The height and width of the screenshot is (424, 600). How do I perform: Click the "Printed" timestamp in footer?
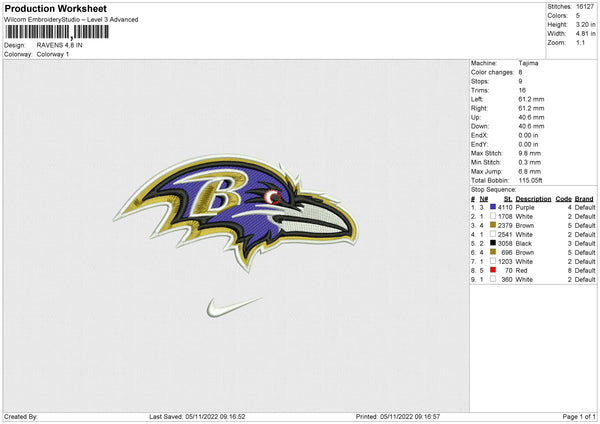pos(398,417)
